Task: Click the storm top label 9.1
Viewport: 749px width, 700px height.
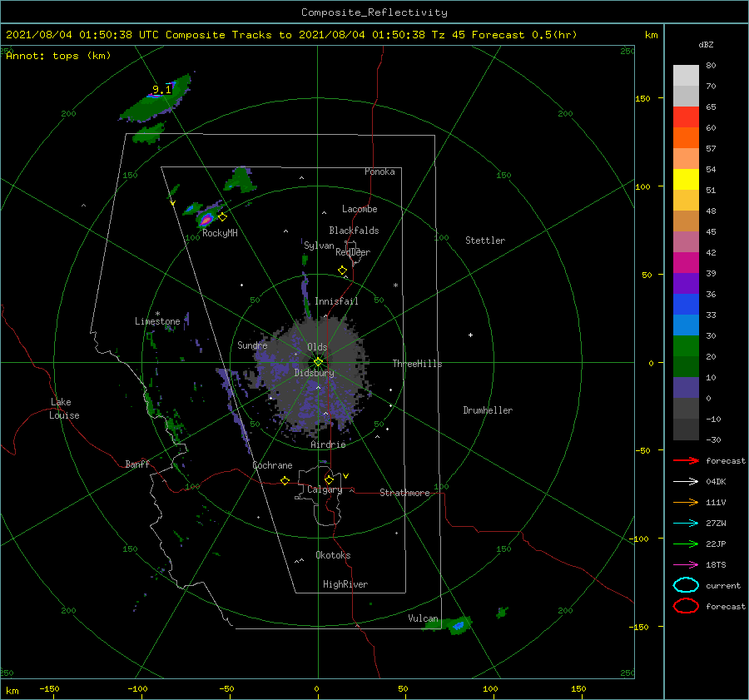Action: coord(162,89)
